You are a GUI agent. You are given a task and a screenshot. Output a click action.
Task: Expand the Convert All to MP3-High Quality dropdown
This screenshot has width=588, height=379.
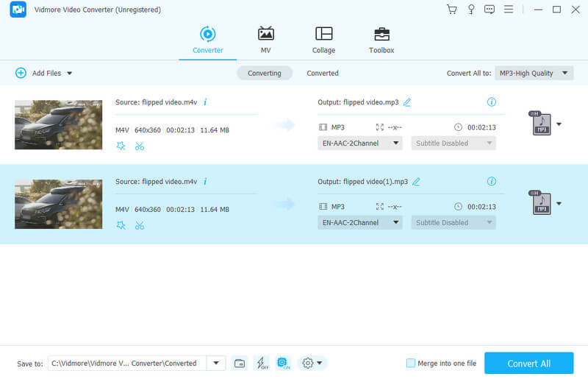[x=534, y=73]
